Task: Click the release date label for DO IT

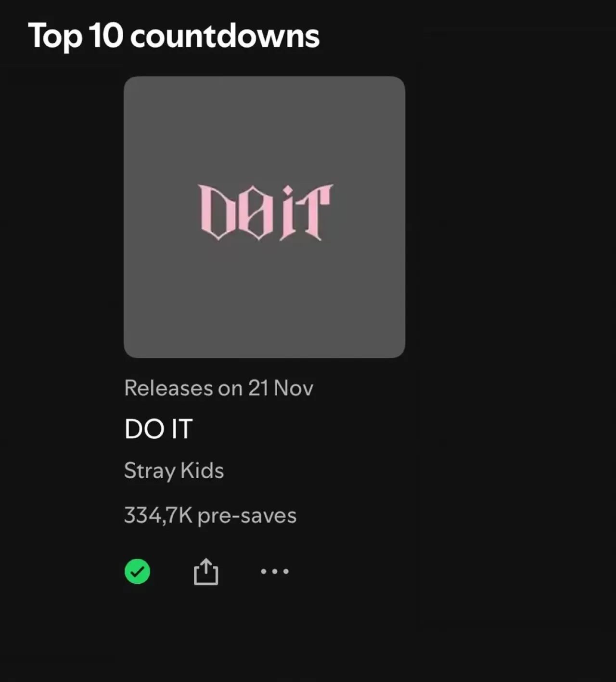Action: (x=218, y=388)
